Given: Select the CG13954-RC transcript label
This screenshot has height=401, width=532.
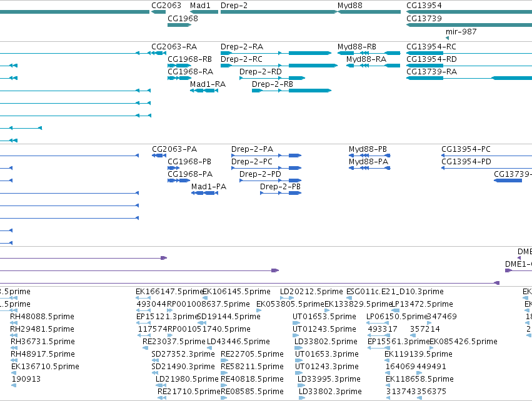Looking at the screenshot, I should click(x=431, y=46).
